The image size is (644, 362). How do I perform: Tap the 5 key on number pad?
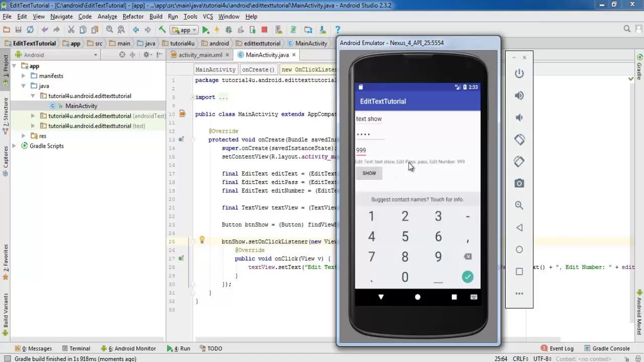click(x=405, y=236)
